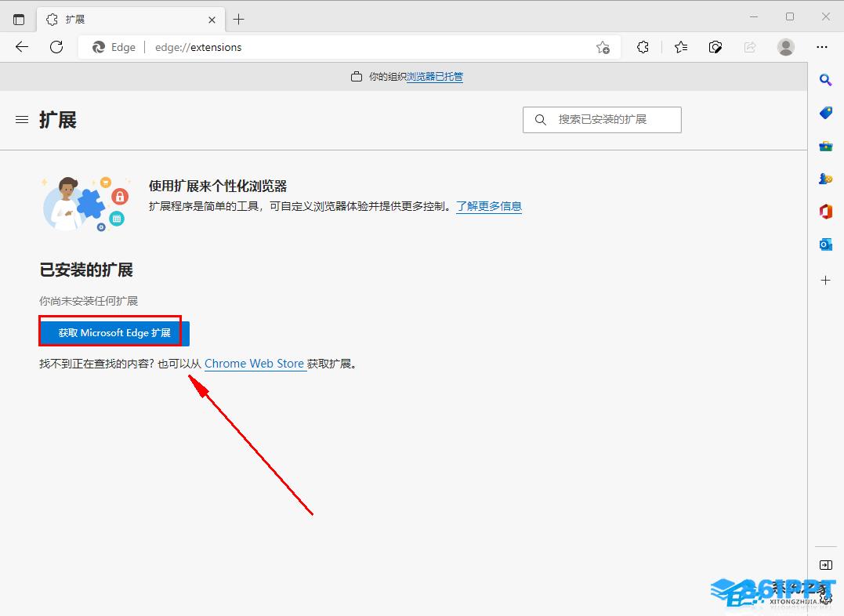844x616 pixels.
Task: Maximize the Edge window
Action: tap(790, 16)
